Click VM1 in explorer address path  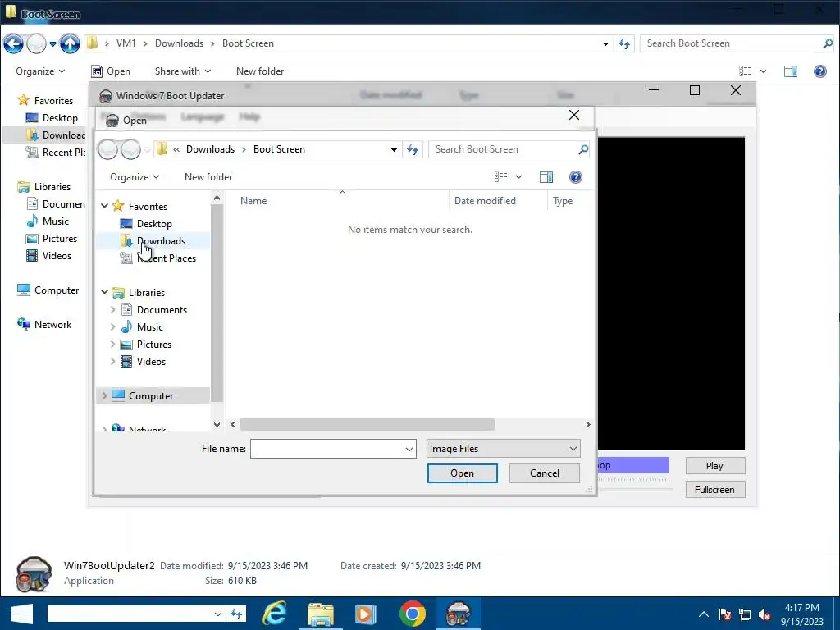point(126,43)
